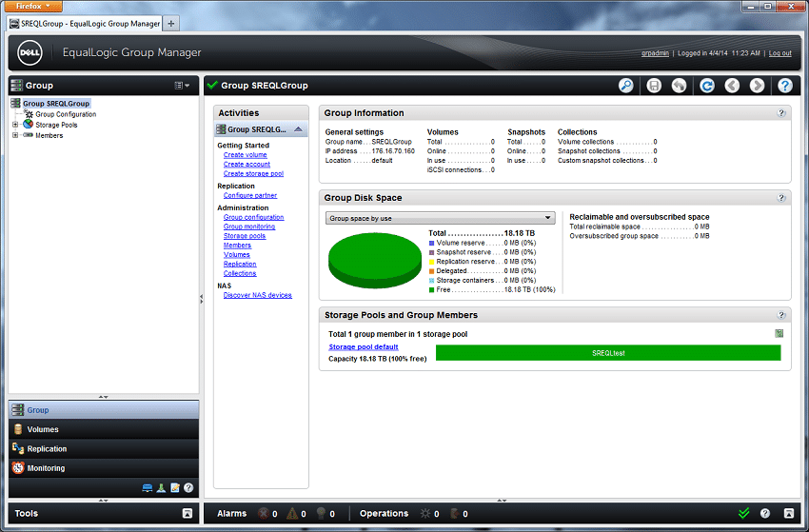Switch to the Volumes navigation tab
The width and height of the screenshot is (809, 532).
[x=104, y=429]
